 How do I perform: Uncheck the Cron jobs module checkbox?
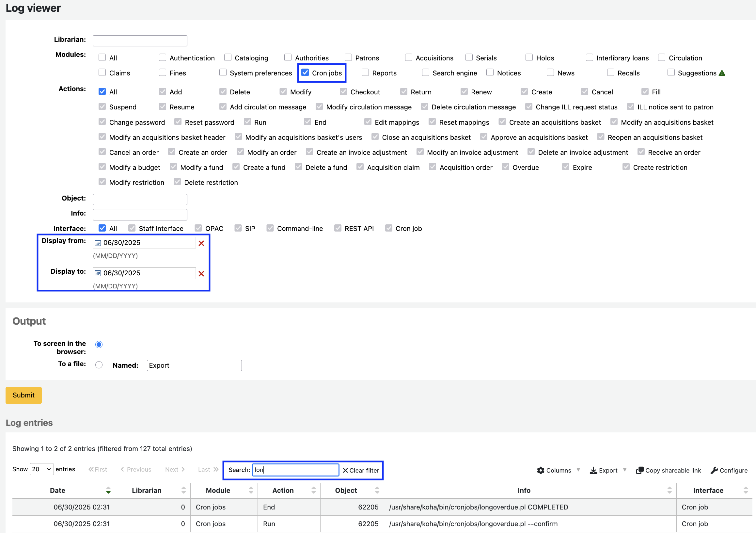point(305,73)
